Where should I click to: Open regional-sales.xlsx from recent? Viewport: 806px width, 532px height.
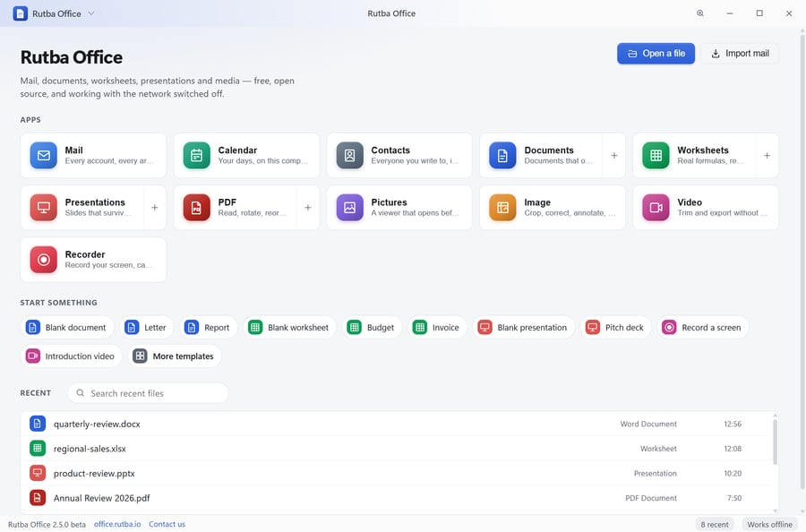(x=396, y=449)
